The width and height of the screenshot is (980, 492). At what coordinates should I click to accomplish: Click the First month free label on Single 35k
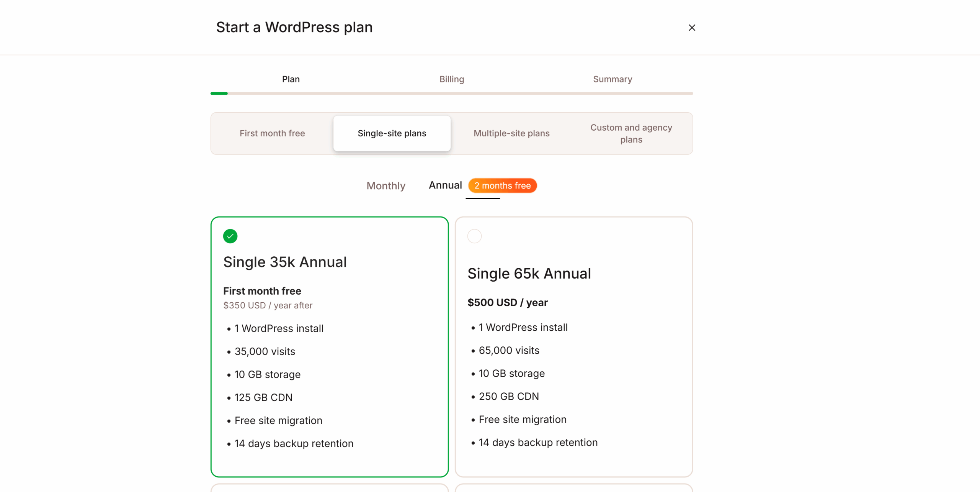coord(262,291)
